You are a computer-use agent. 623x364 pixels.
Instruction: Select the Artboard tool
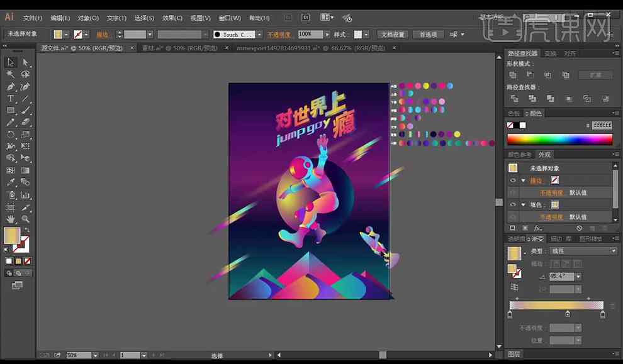pos(11,207)
